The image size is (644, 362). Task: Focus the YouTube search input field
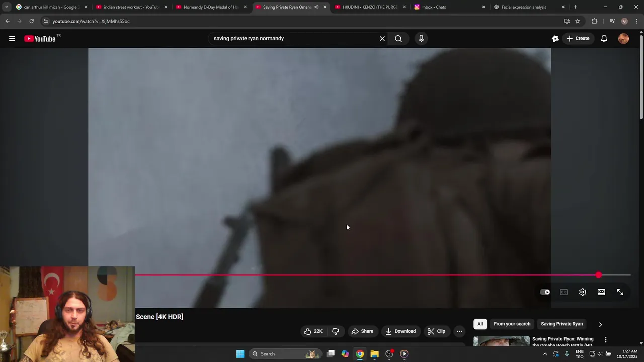294,39
